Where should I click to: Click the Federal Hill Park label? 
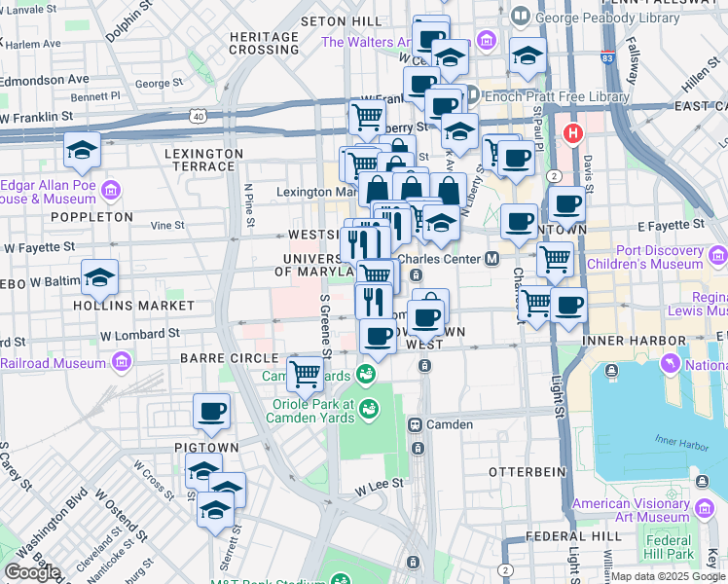[669, 547]
